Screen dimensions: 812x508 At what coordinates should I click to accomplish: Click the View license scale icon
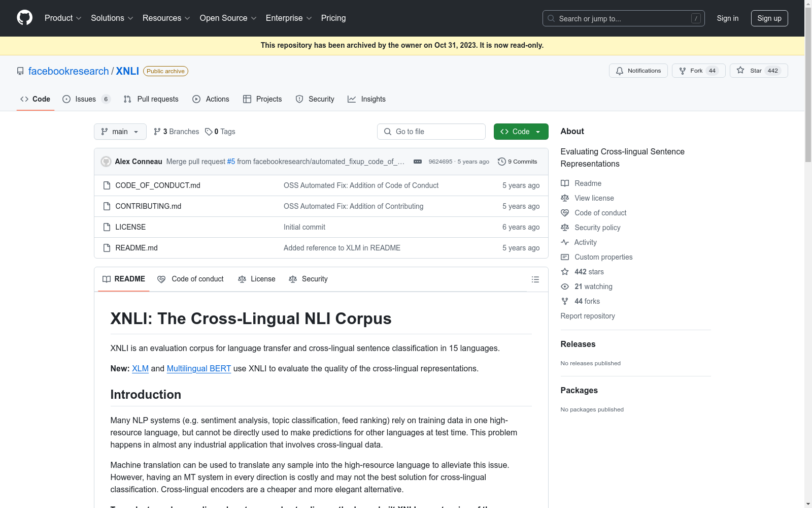coord(565,198)
